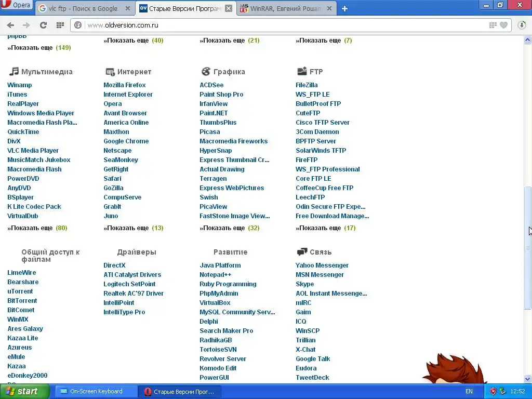
Task: Open the downloads icon
Action: tap(522, 25)
